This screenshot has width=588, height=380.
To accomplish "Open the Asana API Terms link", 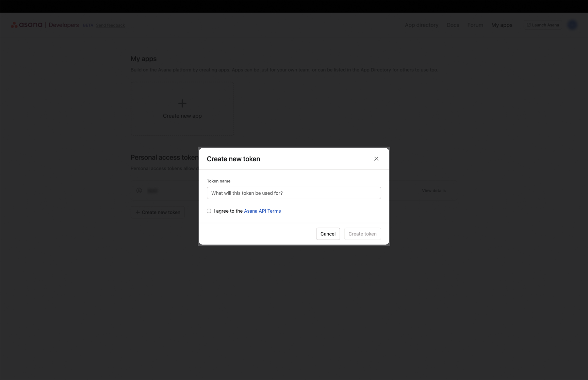I will [x=262, y=211].
